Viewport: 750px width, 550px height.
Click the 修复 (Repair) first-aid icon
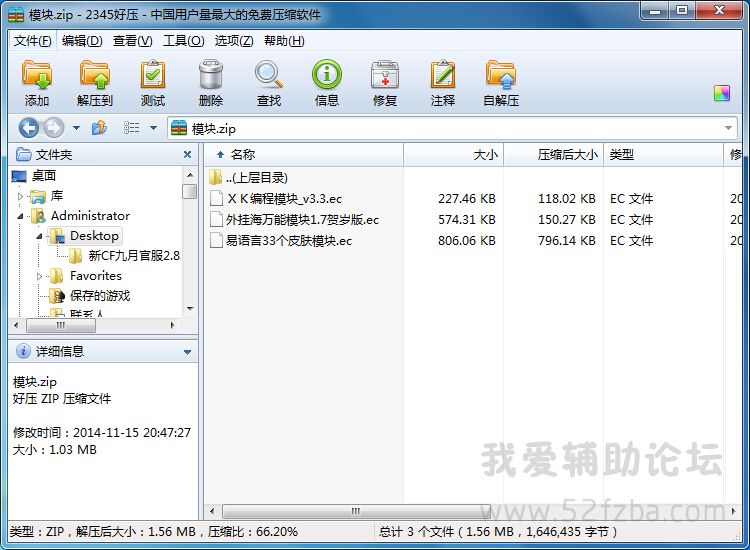(x=385, y=75)
